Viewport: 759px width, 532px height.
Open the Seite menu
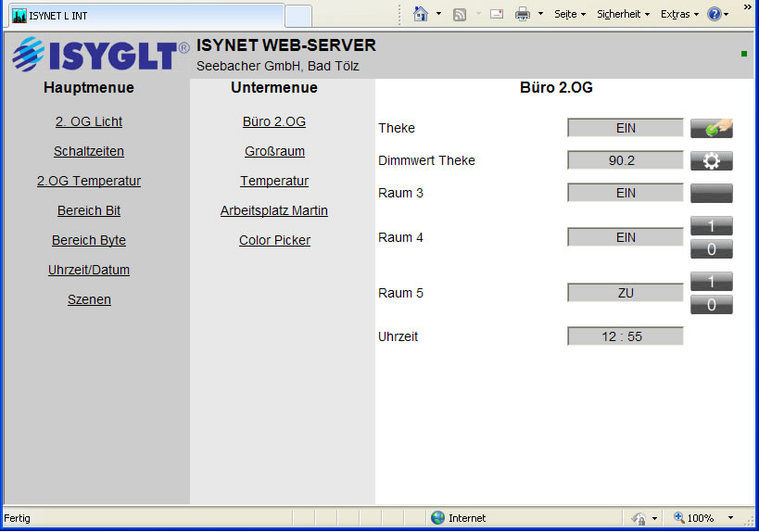pyautogui.click(x=569, y=14)
